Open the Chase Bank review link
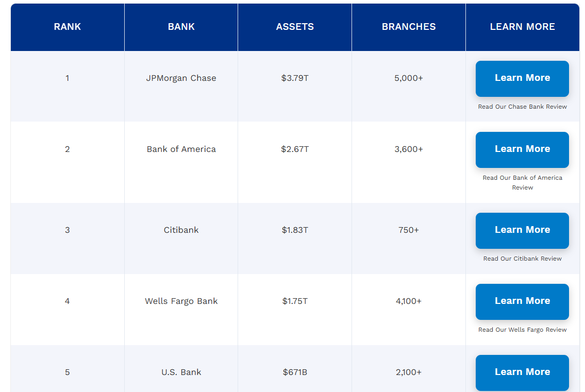The image size is (585, 392). point(522,107)
